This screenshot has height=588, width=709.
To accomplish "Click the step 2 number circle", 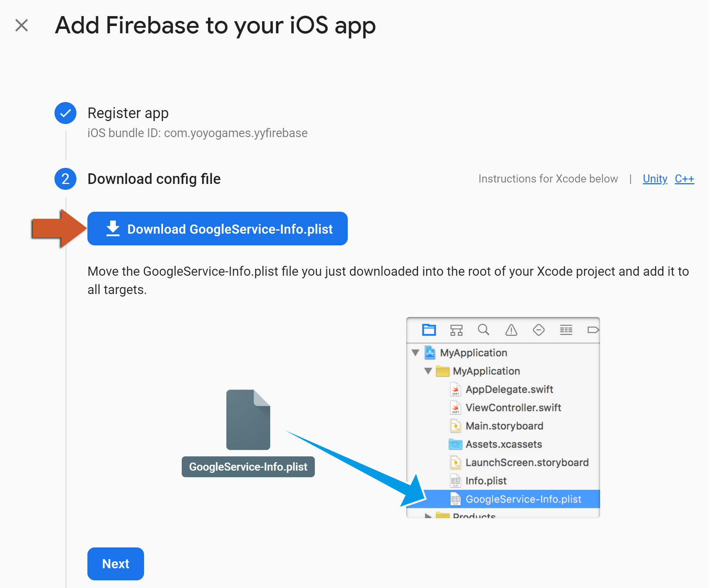I will click(65, 179).
